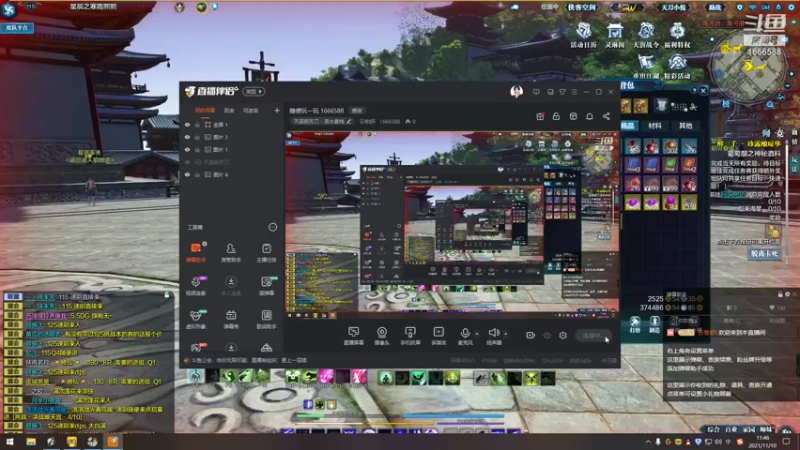This screenshot has width=800, height=450.
Task: Open 读弹幕 tool
Action: coord(266,285)
